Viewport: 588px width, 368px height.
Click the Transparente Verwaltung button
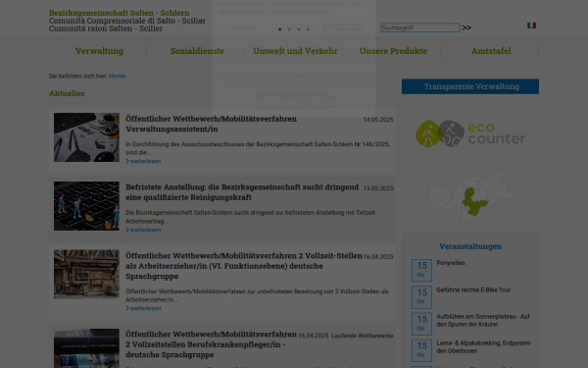[470, 86]
